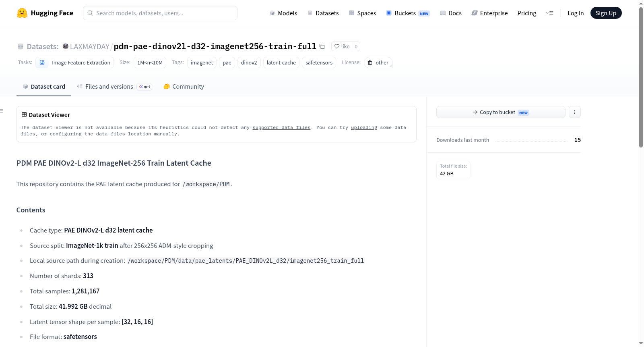Click the Downloads last month value 15

577,140
